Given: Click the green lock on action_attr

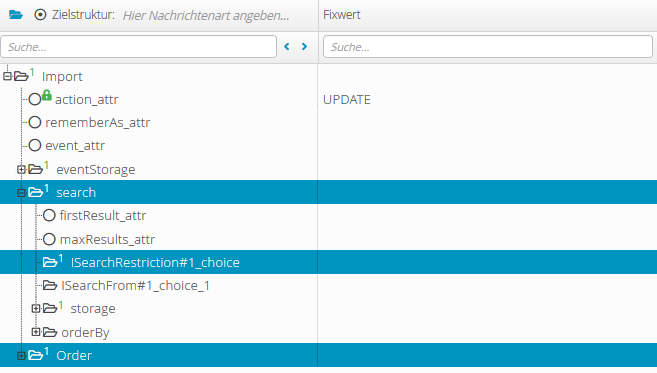Looking at the screenshot, I should pyautogui.click(x=47, y=95).
